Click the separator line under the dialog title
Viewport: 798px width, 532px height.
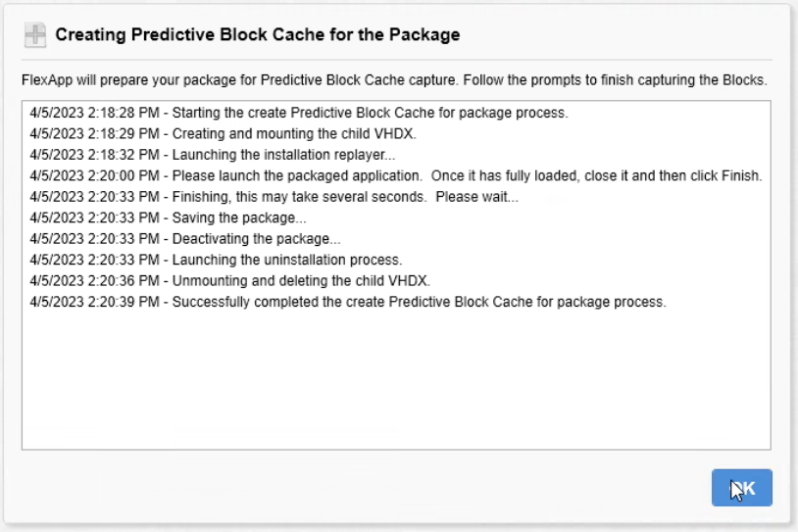(x=396, y=60)
